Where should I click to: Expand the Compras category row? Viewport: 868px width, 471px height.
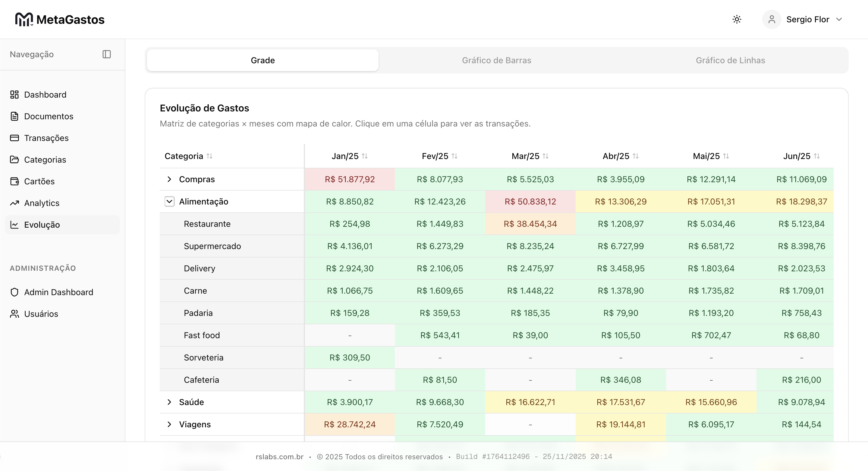pyautogui.click(x=169, y=179)
